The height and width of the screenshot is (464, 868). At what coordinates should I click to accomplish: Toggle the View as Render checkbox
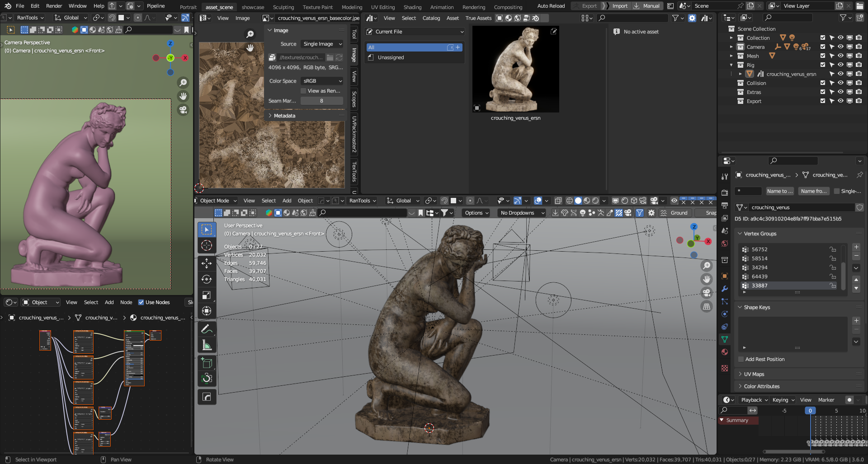coord(303,91)
